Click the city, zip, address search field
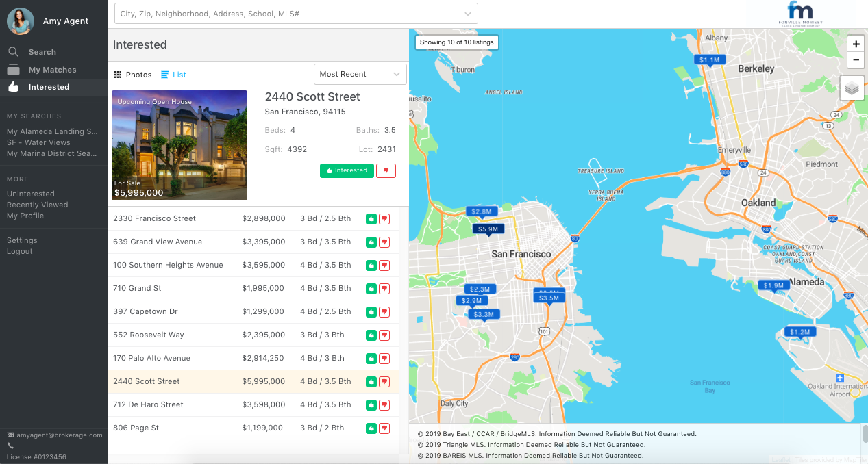Image resolution: width=868 pixels, height=464 pixels. pos(288,14)
